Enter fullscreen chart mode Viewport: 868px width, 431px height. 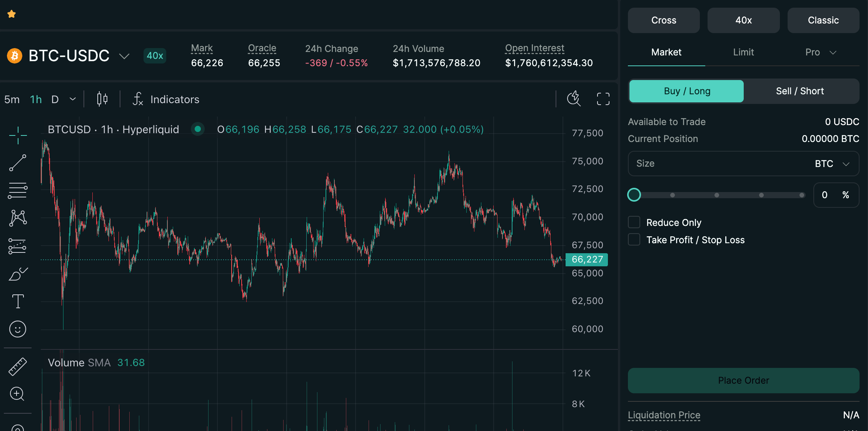point(603,99)
